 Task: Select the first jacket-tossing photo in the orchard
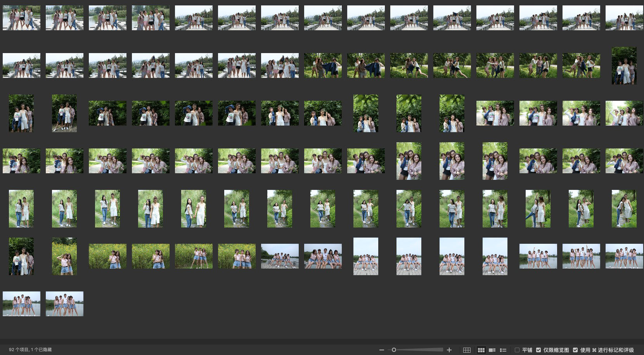pyautogui.click(x=323, y=65)
